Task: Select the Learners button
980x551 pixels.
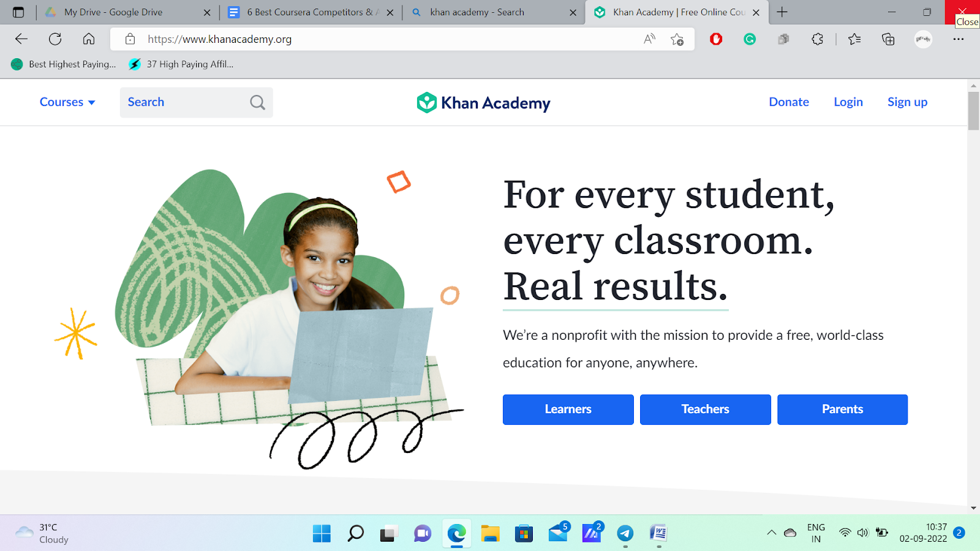Action: click(568, 410)
